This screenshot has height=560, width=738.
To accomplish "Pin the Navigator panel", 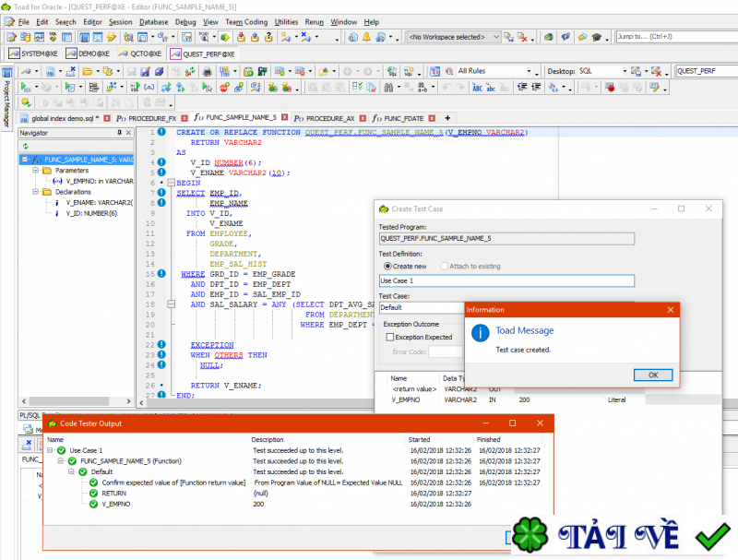I will [x=119, y=133].
